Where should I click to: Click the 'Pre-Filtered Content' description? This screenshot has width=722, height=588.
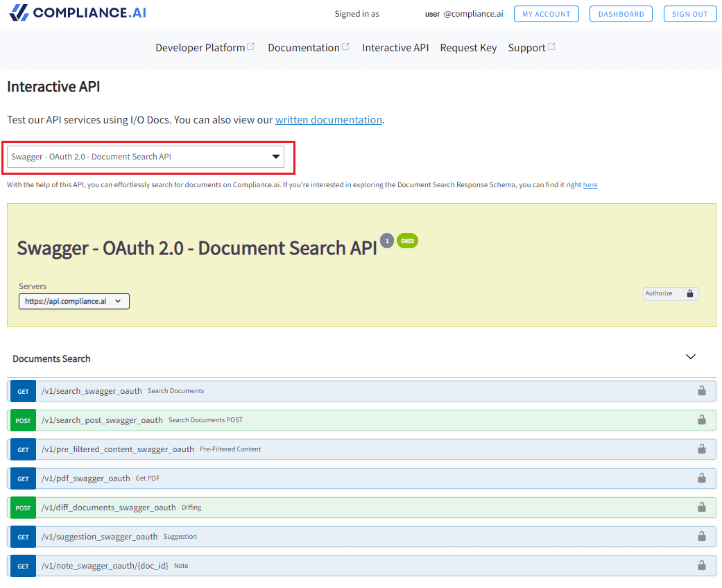tap(230, 449)
